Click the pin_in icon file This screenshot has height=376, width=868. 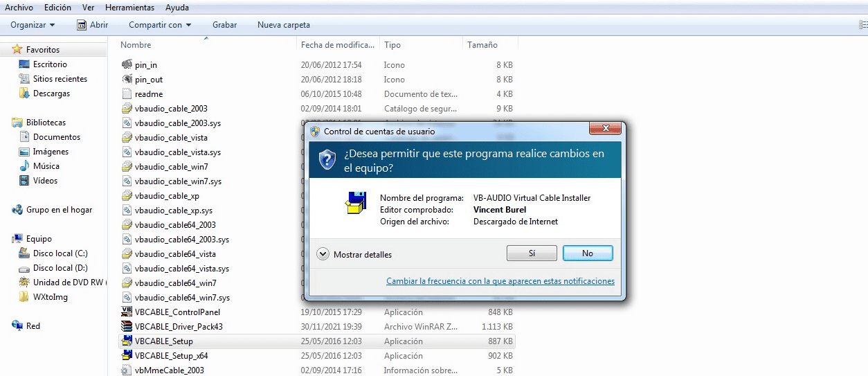point(127,64)
